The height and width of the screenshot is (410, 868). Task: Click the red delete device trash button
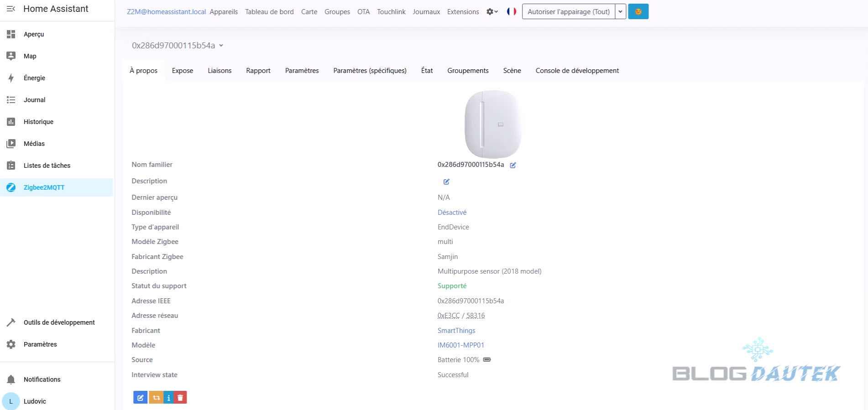pos(180,398)
